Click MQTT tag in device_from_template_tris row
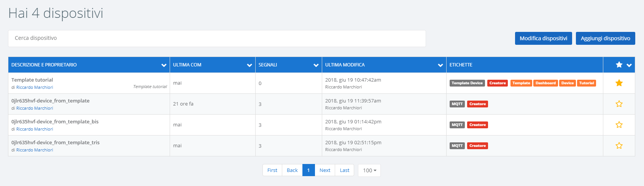Viewport: 644px width, 186px height. click(x=457, y=146)
